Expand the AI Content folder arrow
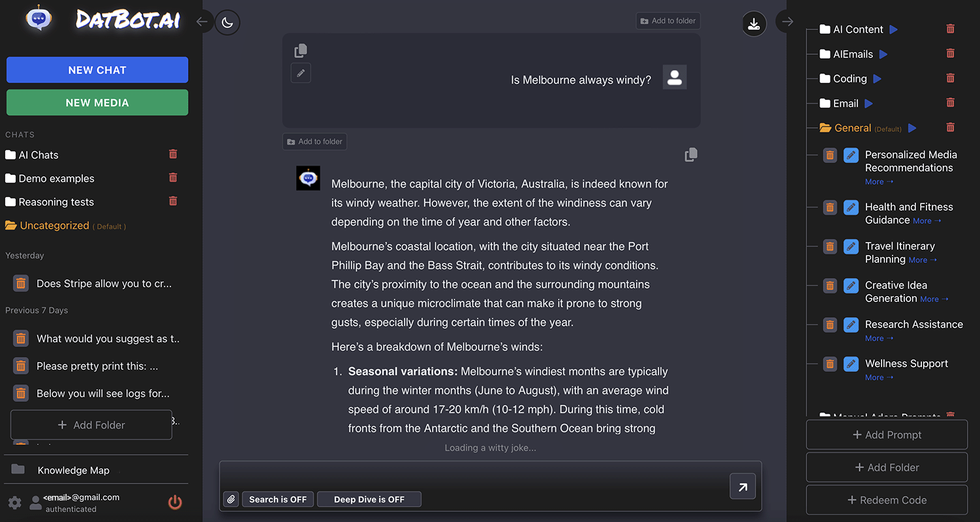The height and width of the screenshot is (522, 980). click(894, 29)
